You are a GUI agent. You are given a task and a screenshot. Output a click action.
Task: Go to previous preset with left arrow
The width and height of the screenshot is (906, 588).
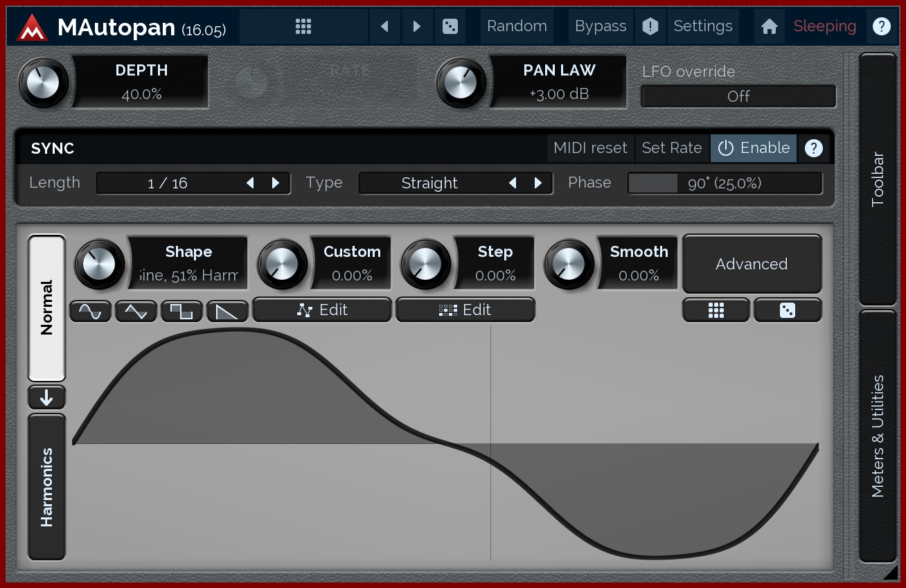click(x=384, y=26)
